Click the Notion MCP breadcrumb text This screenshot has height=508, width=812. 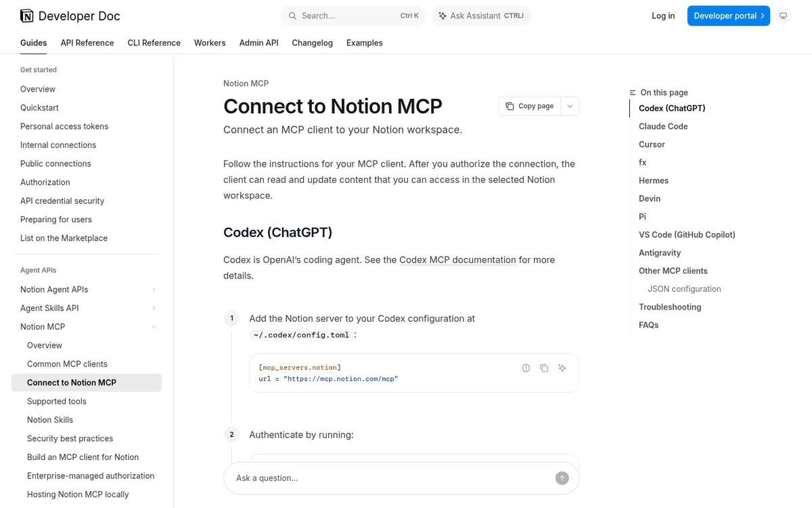[246, 83]
